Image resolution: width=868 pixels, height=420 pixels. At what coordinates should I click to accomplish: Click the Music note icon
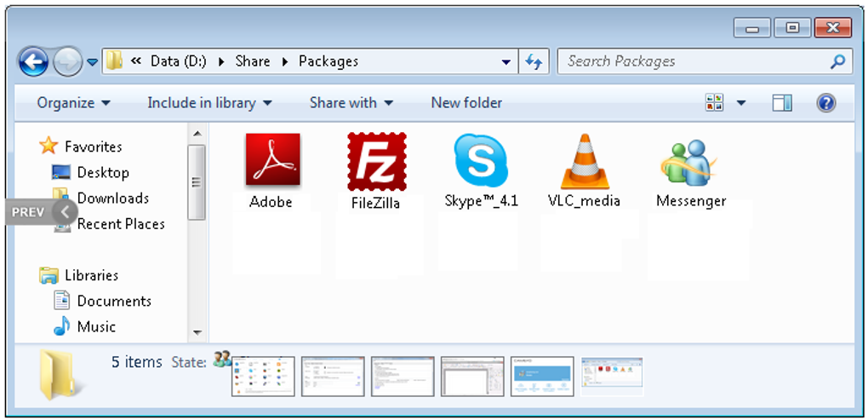click(61, 326)
